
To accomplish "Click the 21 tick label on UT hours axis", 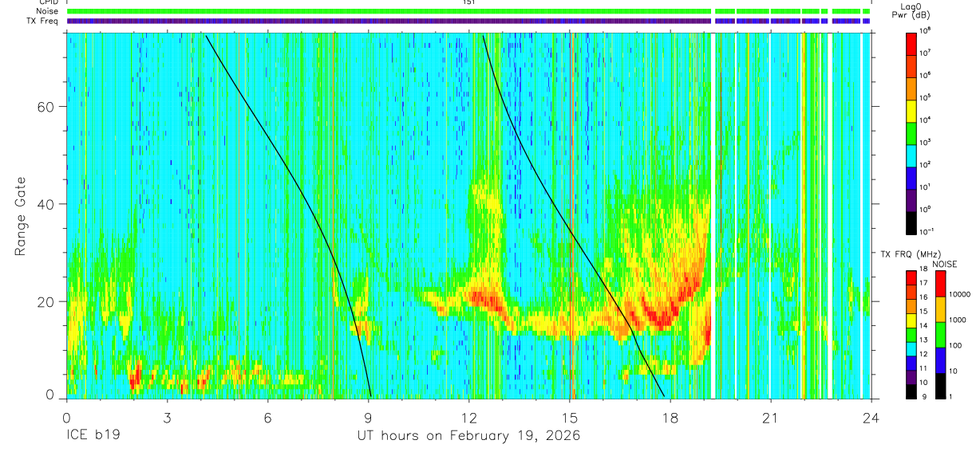I will pyautogui.click(x=770, y=418).
